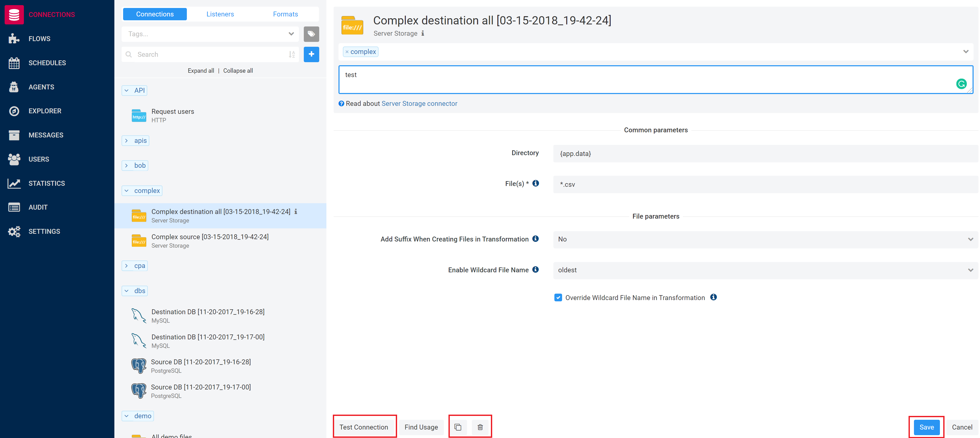980x438 pixels.
Task: Open the Server Storage connector link
Action: (x=419, y=104)
